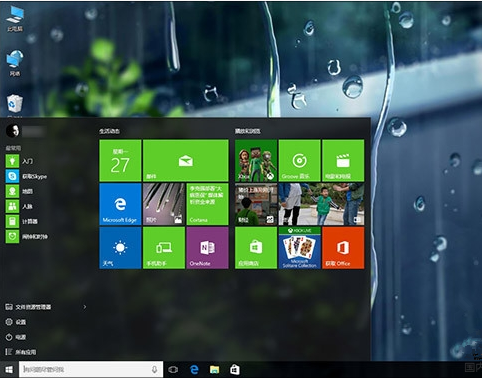
Task: Open Settings gear in Start menu
Action: [x=16, y=322]
